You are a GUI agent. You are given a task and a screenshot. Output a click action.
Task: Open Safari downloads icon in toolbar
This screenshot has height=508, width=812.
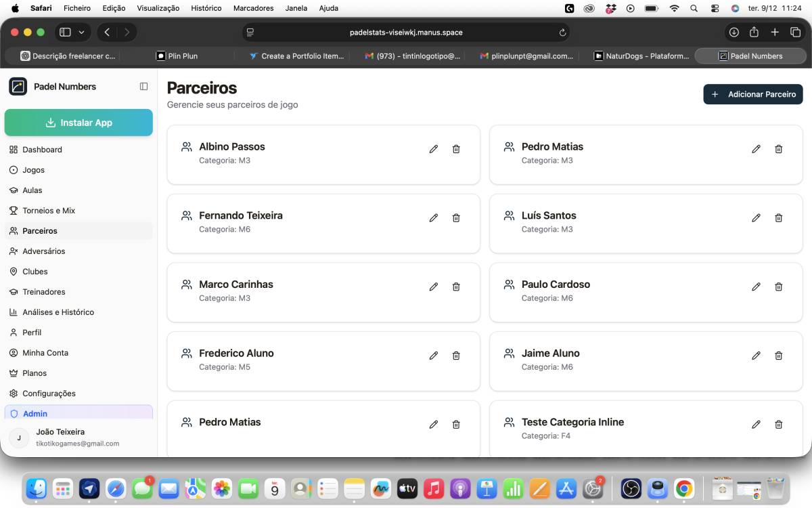tap(734, 32)
